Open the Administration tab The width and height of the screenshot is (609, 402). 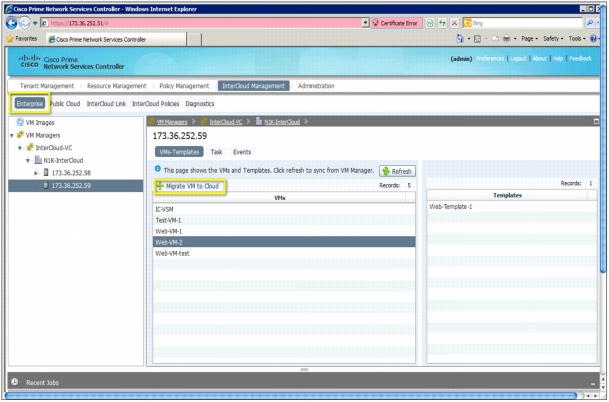(316, 86)
